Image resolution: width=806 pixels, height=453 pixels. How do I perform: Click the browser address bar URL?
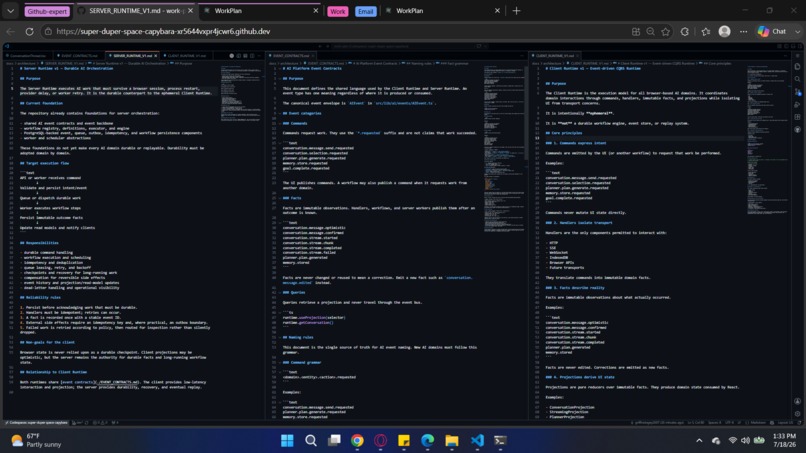(163, 31)
